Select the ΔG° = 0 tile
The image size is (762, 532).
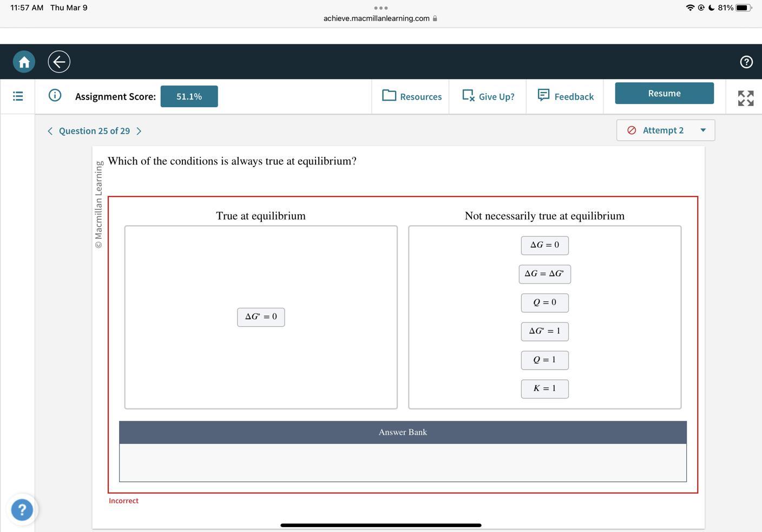tap(261, 317)
